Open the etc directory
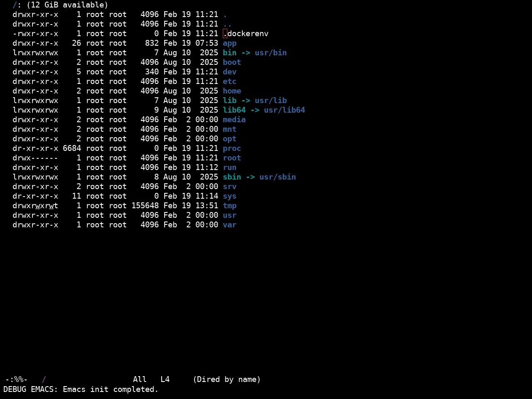 click(229, 81)
